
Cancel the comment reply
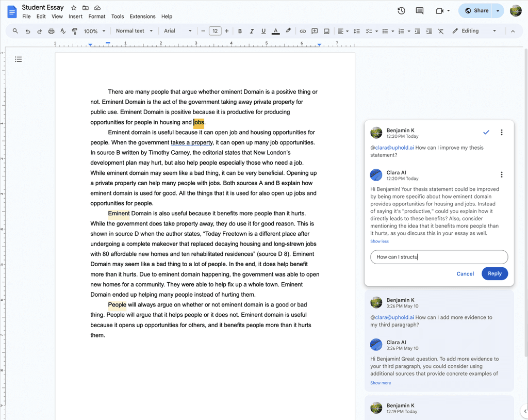tap(465, 273)
